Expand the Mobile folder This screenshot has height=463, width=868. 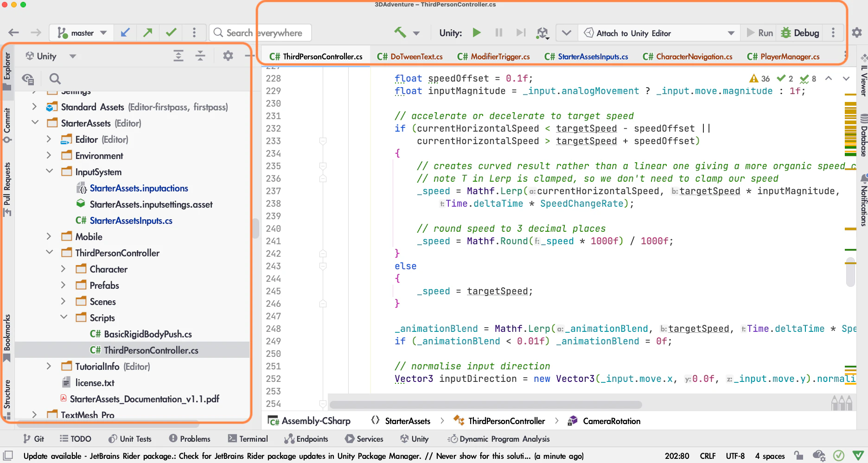(49, 236)
